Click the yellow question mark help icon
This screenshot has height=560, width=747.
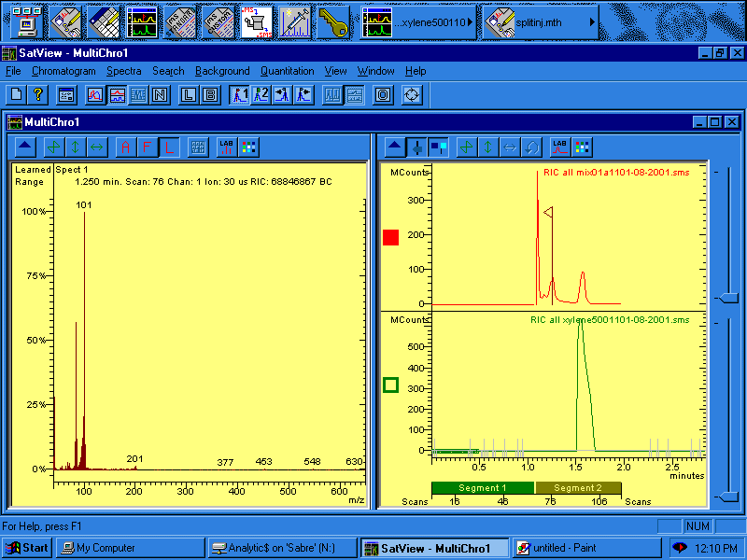38,94
